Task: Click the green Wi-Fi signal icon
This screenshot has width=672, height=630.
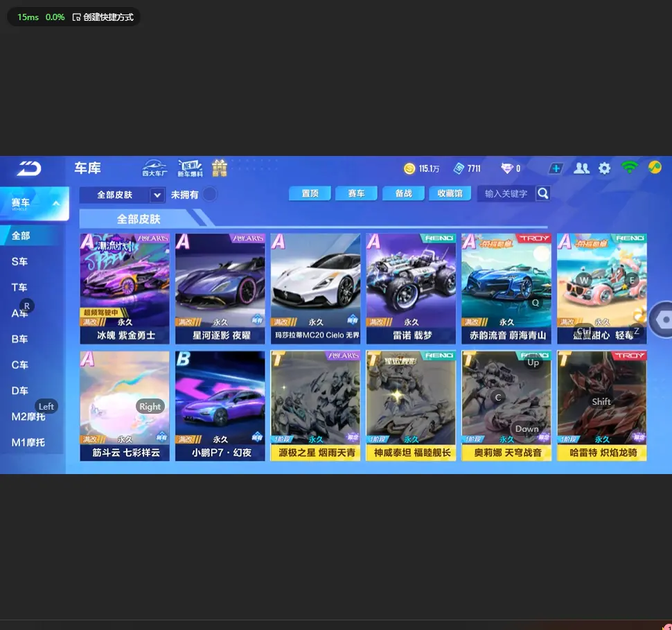Action: (x=629, y=167)
